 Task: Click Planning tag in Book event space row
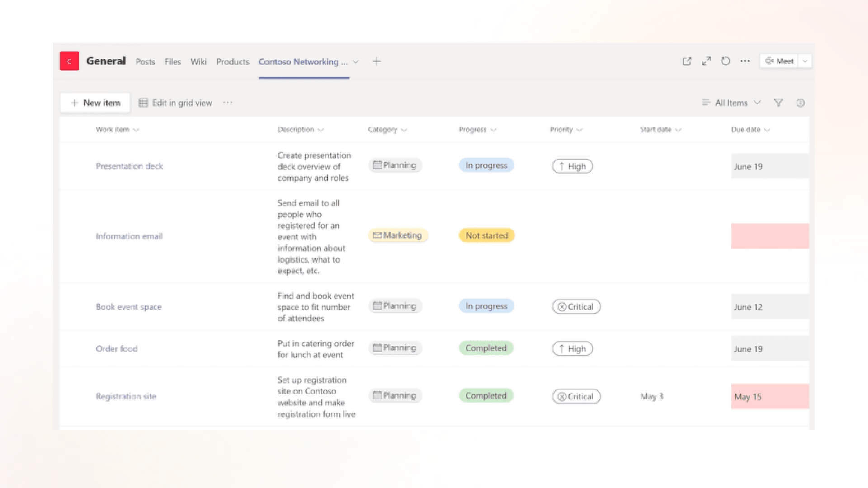tap(395, 306)
